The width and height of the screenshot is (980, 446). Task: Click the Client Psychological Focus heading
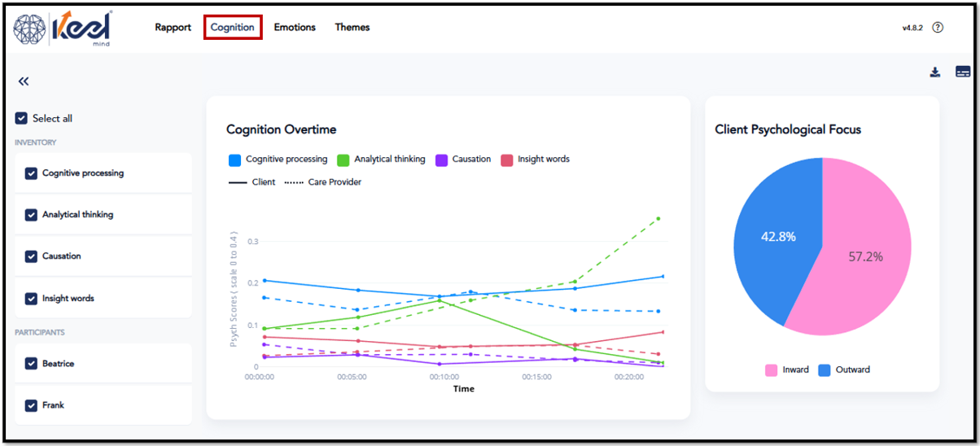788,129
